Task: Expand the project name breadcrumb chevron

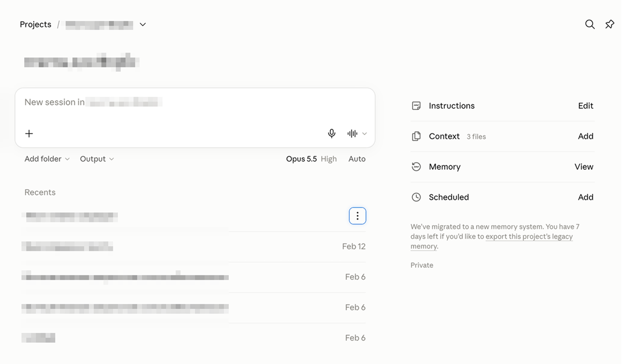Action: tap(142, 25)
